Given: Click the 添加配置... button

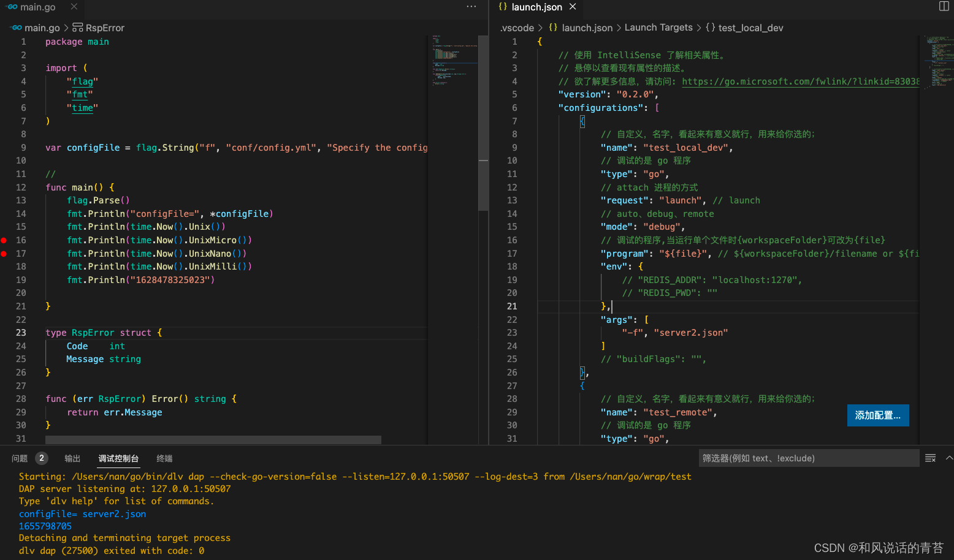Looking at the screenshot, I should click(878, 415).
